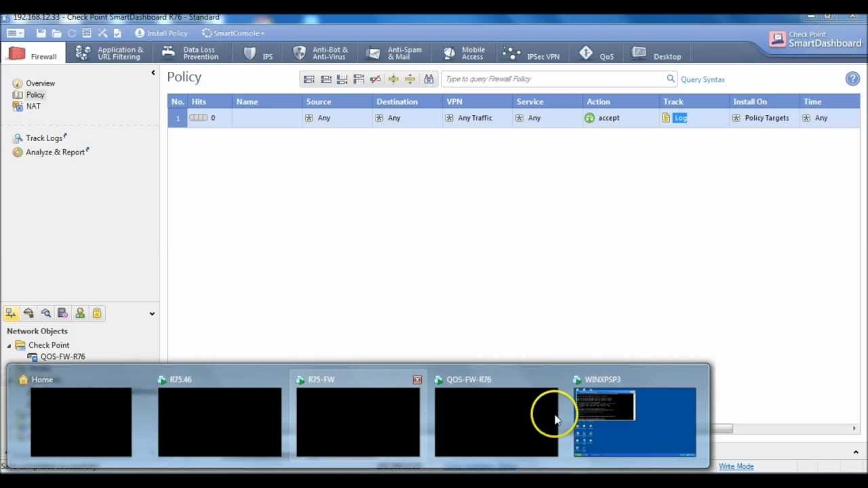
Task: Click the Policy Targets install-on cell
Action: tap(764, 118)
